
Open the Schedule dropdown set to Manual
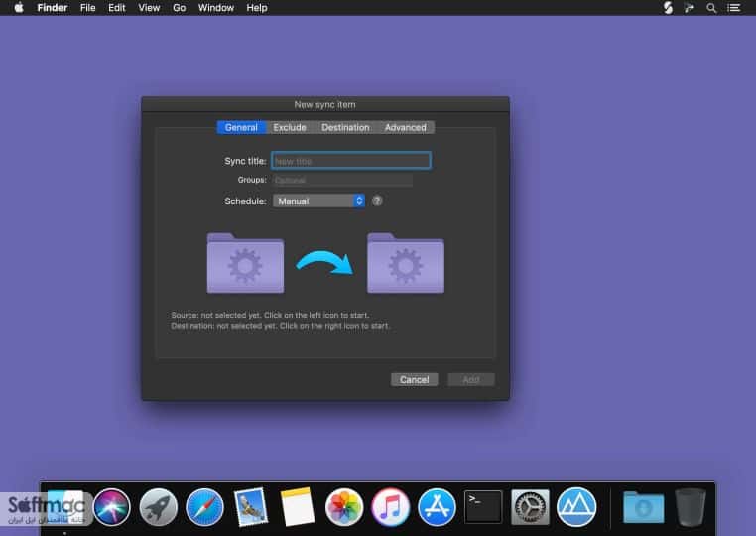click(318, 201)
